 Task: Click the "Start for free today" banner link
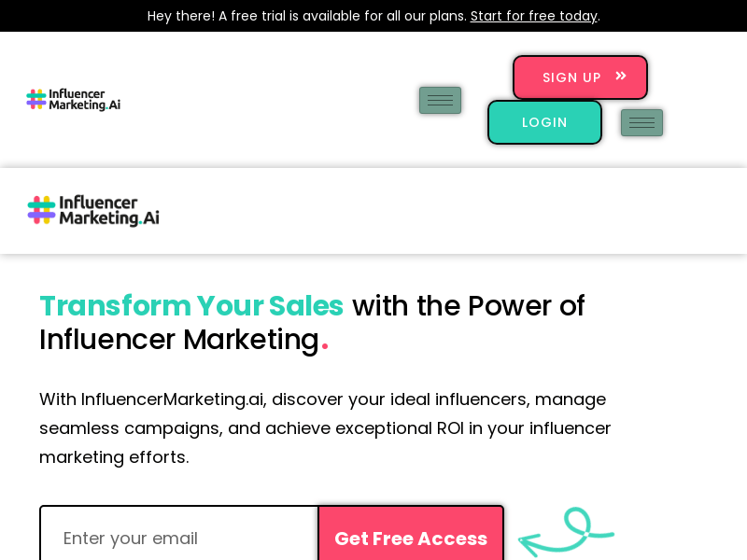point(534,16)
